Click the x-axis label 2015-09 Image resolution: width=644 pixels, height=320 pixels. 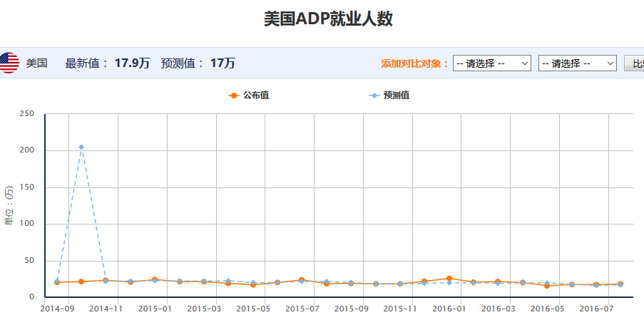[351, 309]
